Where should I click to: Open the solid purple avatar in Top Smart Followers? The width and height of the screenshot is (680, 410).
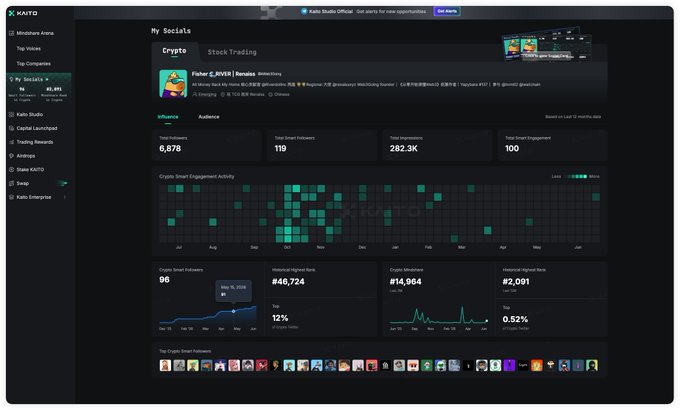click(509, 366)
